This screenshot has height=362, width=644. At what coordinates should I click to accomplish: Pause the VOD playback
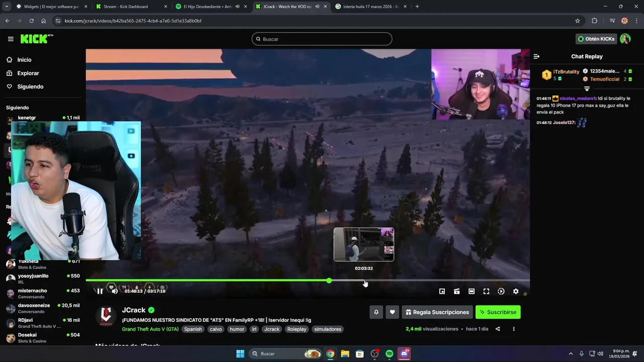[x=100, y=291]
